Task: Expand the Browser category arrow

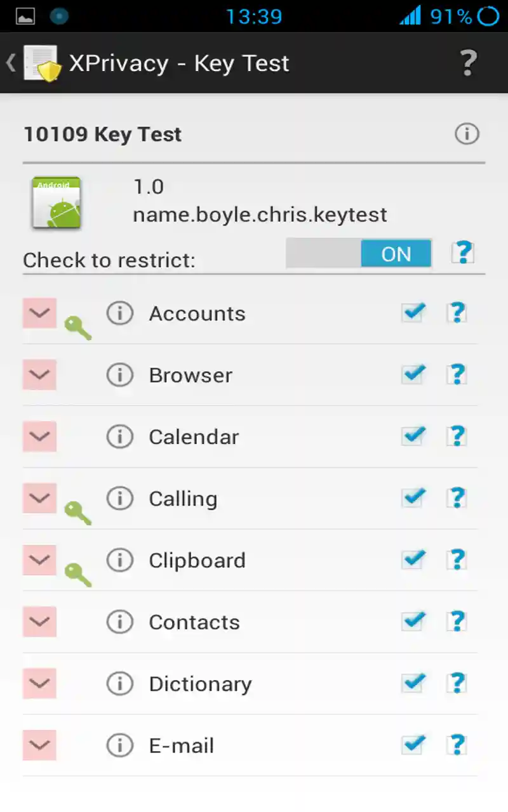Action: pyautogui.click(x=39, y=375)
